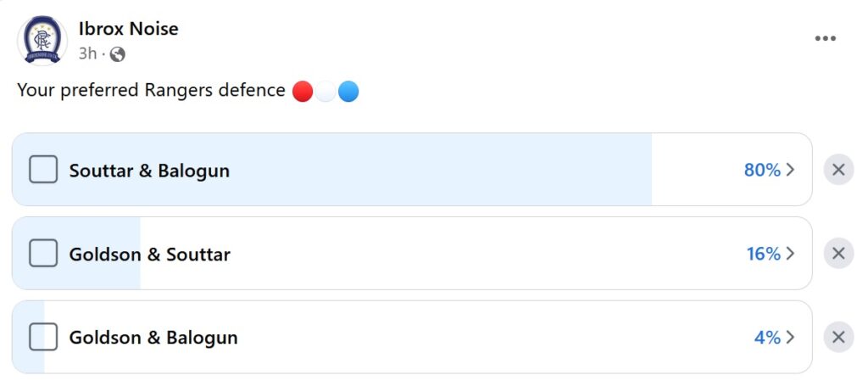Tick the Goldson & Souttar checkbox
Viewport: 868px width, 381px height.
(43, 253)
